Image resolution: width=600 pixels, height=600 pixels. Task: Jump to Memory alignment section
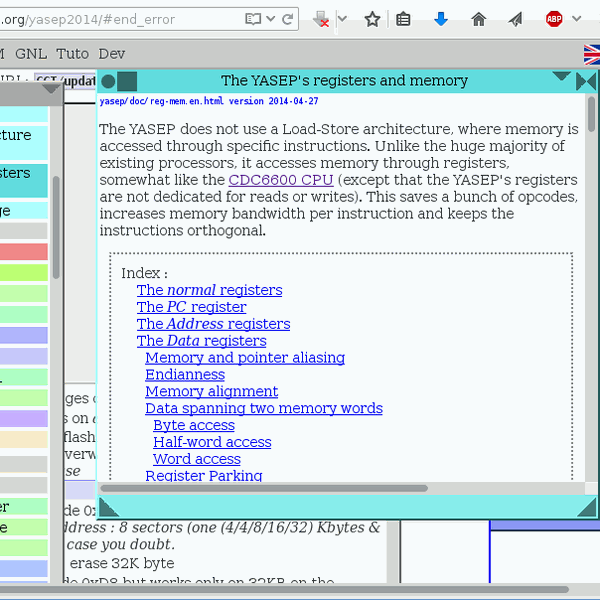[x=211, y=391]
